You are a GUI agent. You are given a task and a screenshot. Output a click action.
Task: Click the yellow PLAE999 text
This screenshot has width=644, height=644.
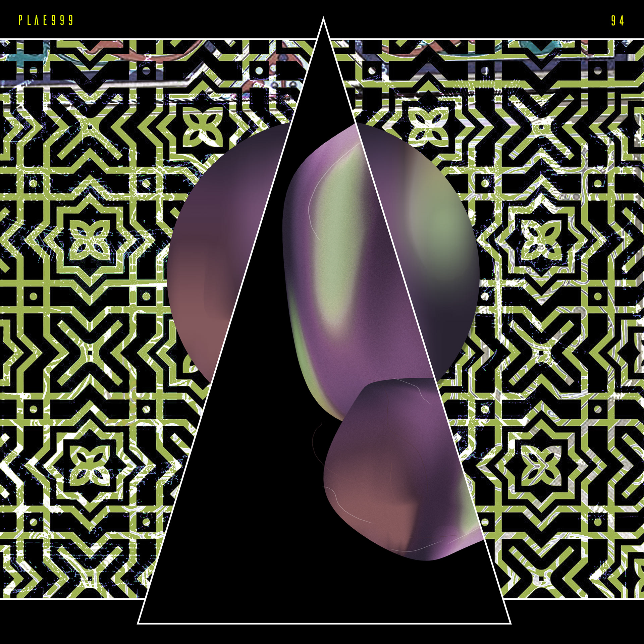tap(46, 20)
